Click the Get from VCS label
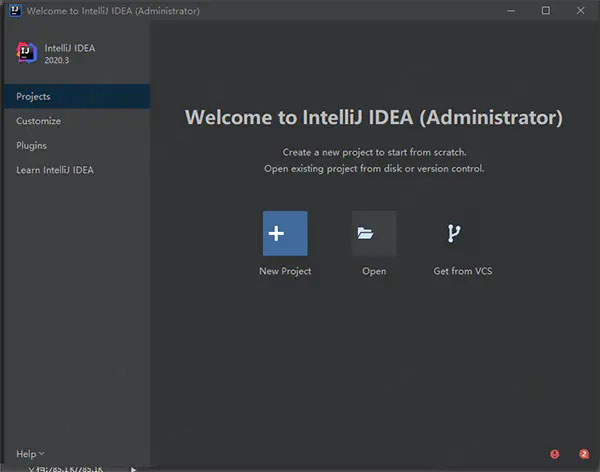 (x=462, y=271)
